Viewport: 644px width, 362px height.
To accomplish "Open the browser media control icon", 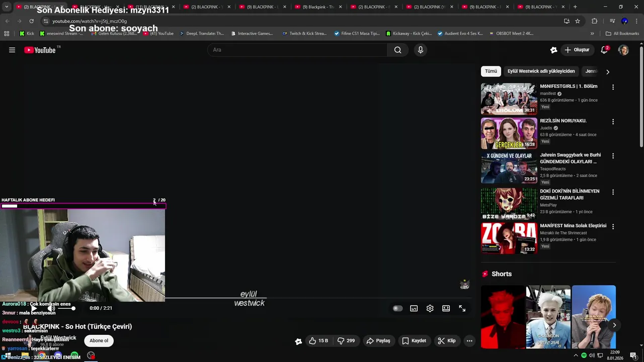I will tap(612, 21).
